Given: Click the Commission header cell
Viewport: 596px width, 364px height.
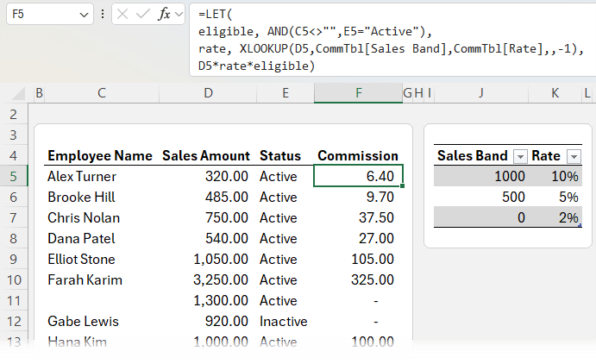Looking at the screenshot, I should coord(358,156).
